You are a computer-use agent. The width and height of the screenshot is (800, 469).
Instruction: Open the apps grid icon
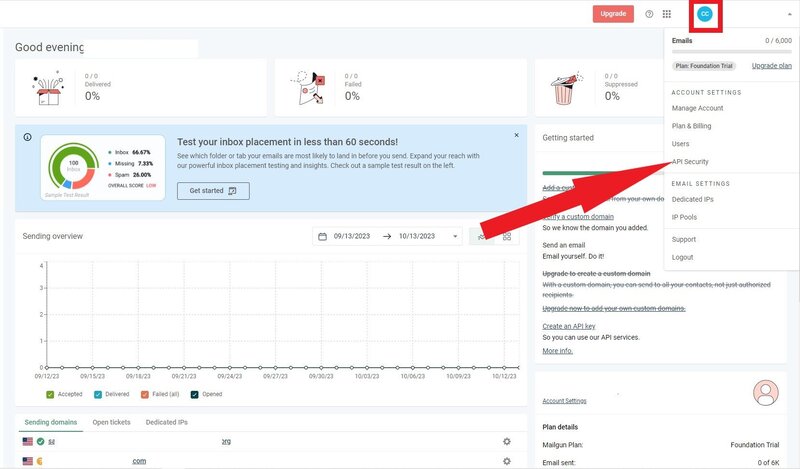[x=666, y=14]
